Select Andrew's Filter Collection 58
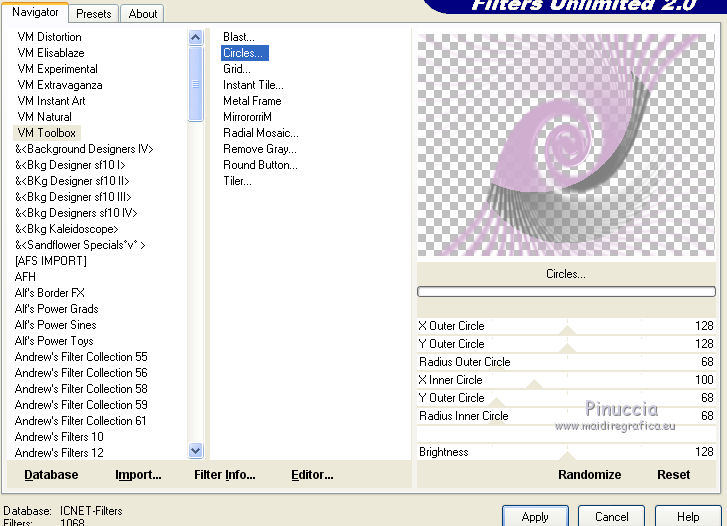The image size is (727, 526). pos(81,389)
